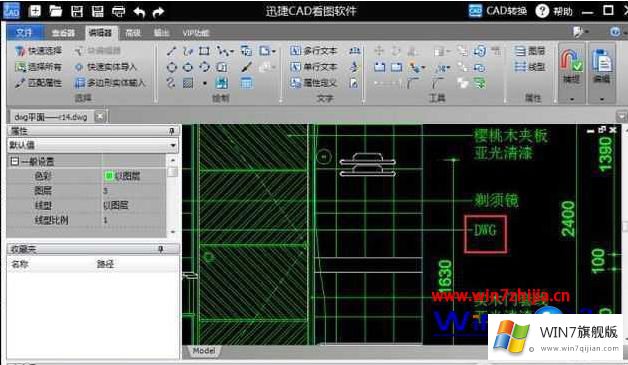628x365 pixels.
Task: Pin the 收藏夹 favorites panel
Action: pos(160,249)
